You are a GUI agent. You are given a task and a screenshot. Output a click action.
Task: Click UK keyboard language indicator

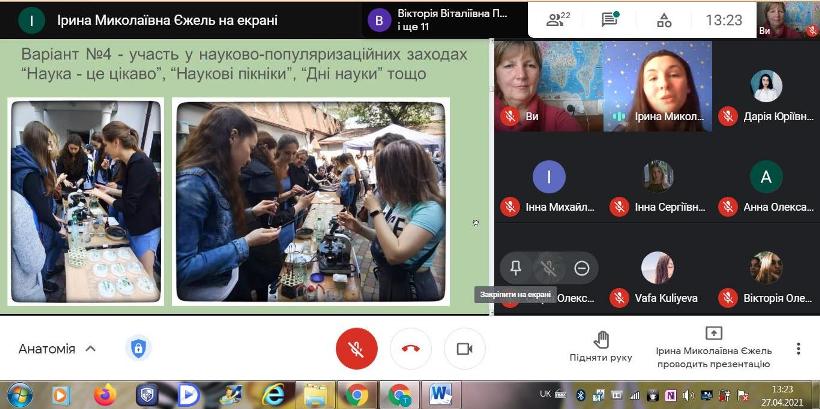(x=545, y=393)
